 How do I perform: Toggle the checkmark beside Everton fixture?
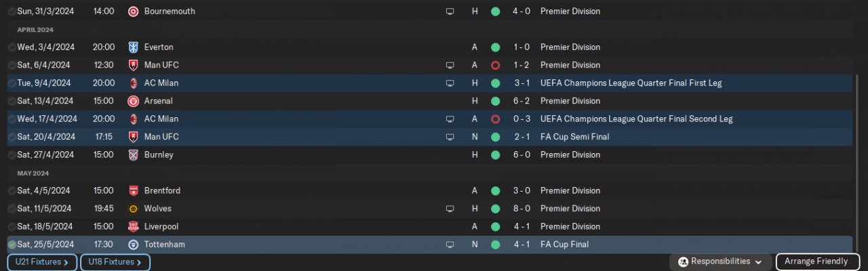click(12, 47)
